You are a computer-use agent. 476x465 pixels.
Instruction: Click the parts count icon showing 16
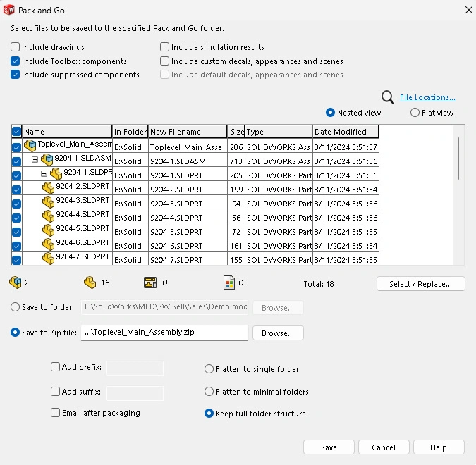tap(90, 283)
